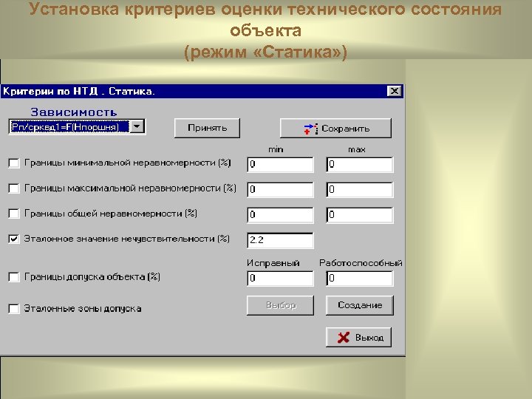Uncheck Эталонное значение нечувствительности checkbox
The height and width of the screenshot is (399, 532).
pos(14,239)
